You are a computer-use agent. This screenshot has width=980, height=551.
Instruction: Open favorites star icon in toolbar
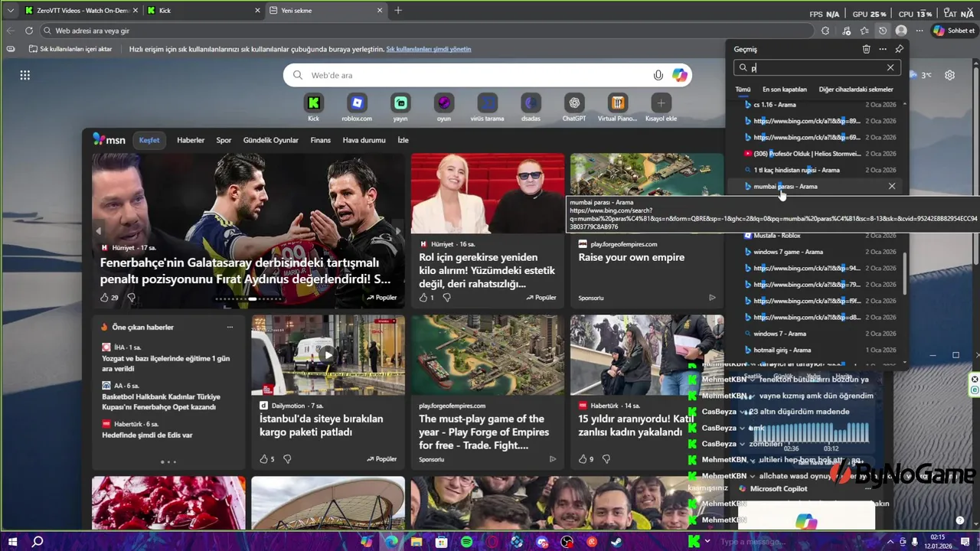[x=864, y=31]
